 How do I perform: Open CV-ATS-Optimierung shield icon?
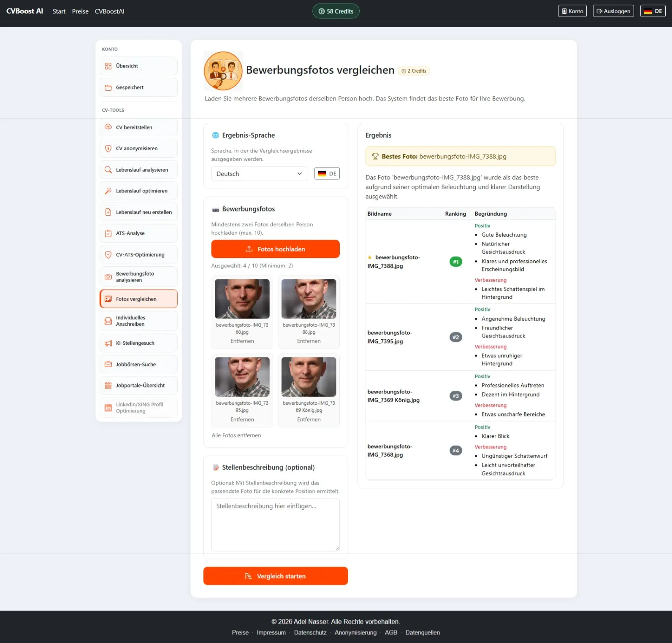coord(108,255)
